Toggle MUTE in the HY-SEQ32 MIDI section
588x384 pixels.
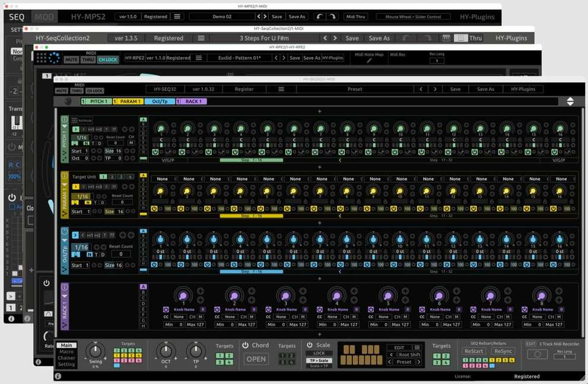click(x=61, y=91)
